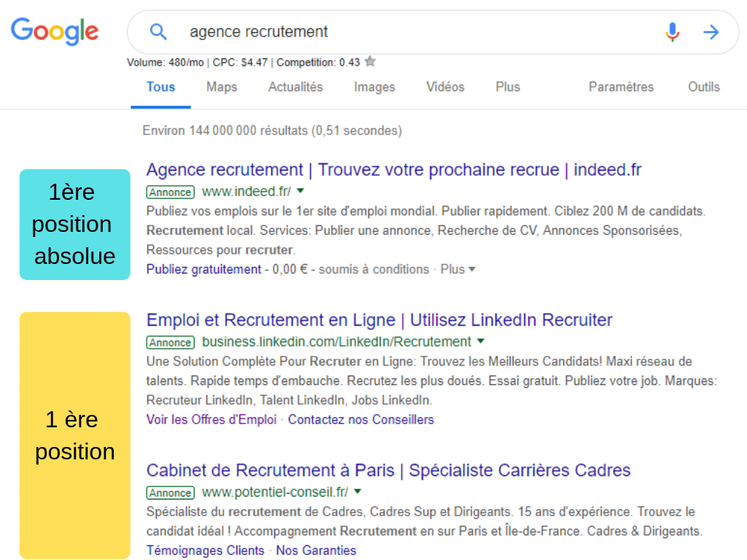
Task: Expand the arrow beside www.potentiel-conseil.fr
Action: (x=357, y=491)
